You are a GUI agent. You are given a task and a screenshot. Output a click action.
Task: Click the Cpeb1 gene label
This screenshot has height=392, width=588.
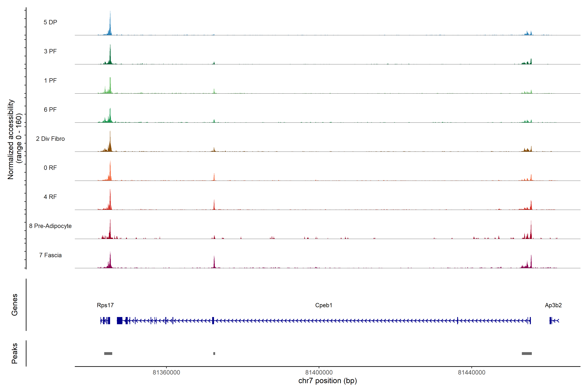(x=324, y=305)
